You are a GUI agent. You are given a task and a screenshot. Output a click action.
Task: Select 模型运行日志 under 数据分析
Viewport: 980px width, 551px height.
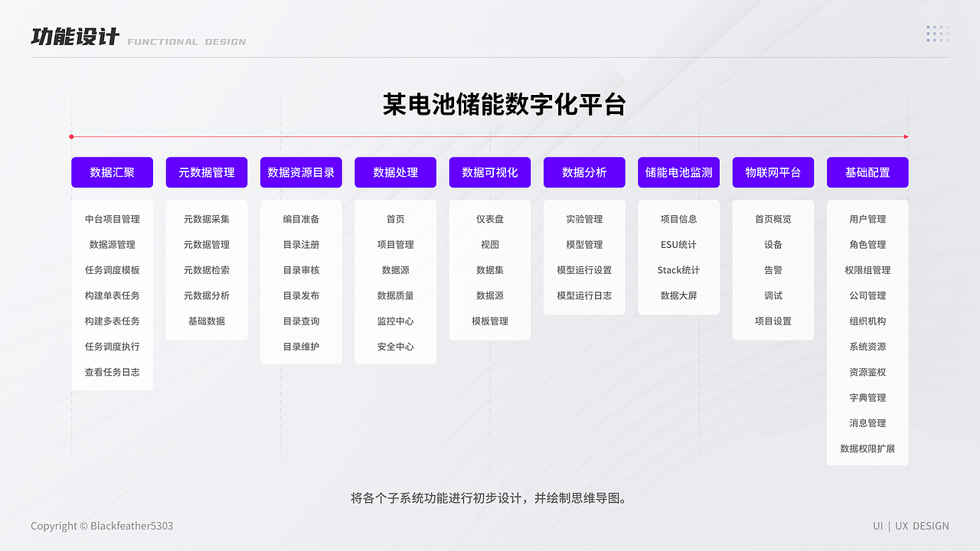[x=584, y=295]
